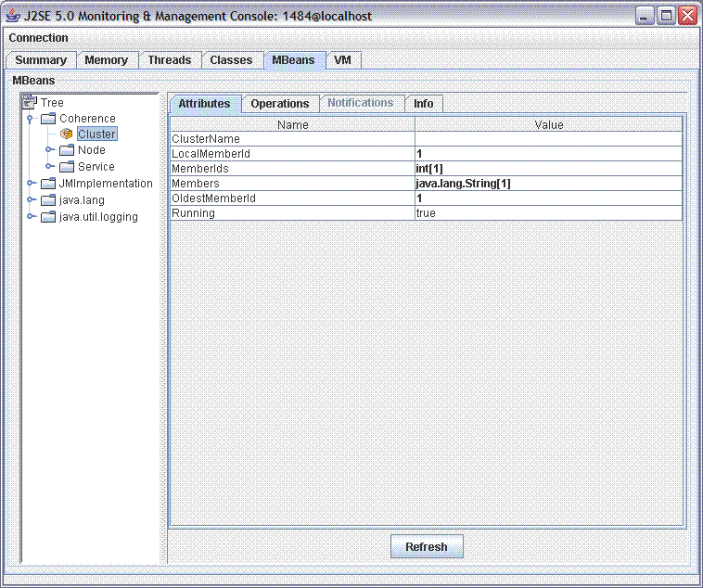This screenshot has height=588, width=703.
Task: Click the Service folder icon
Action: (67, 166)
